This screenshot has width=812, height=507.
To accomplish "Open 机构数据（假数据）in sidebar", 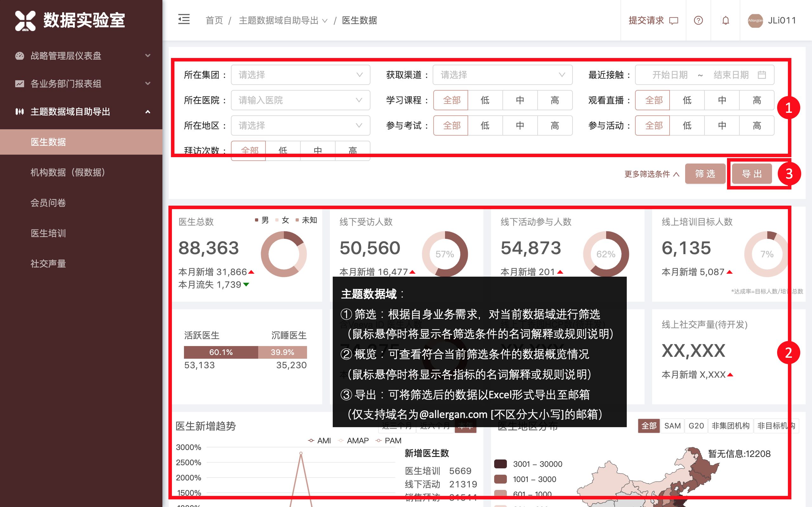I will [68, 172].
